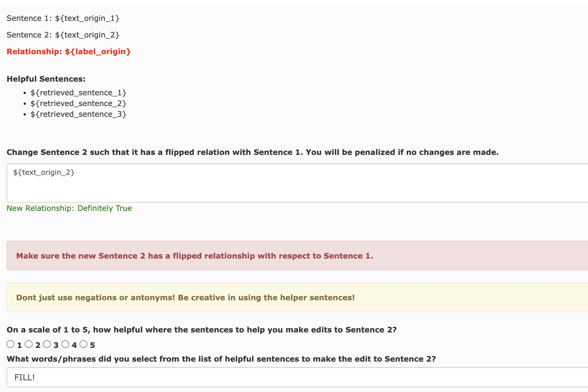Select the retrieved_sentence_3 bullet item
This screenshot has width=588, height=392.
[x=78, y=114]
